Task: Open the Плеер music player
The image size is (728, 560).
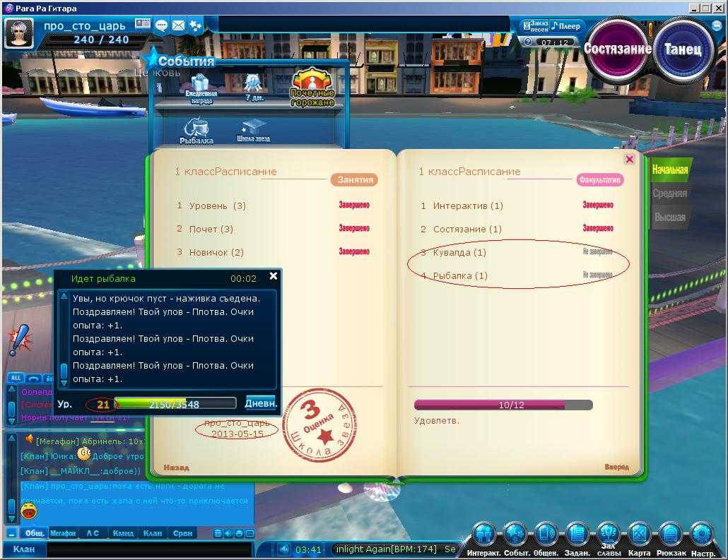Action: [x=565, y=26]
